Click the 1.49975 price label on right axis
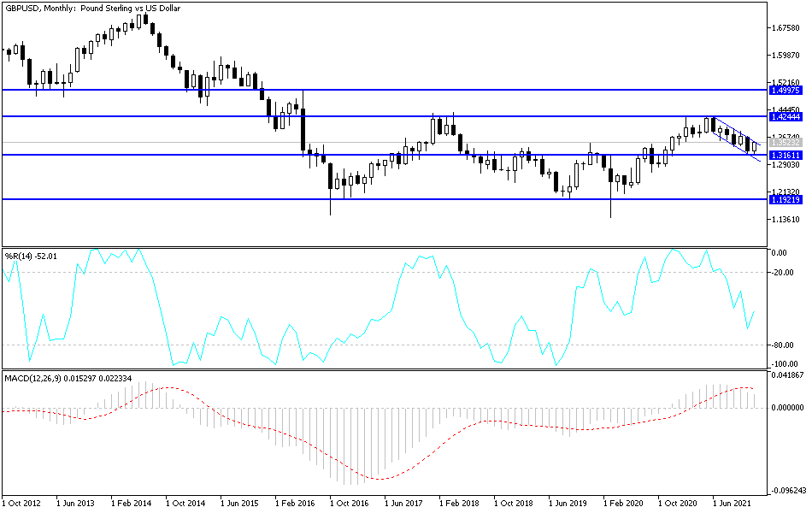This screenshot has height=513, width=812. click(785, 88)
